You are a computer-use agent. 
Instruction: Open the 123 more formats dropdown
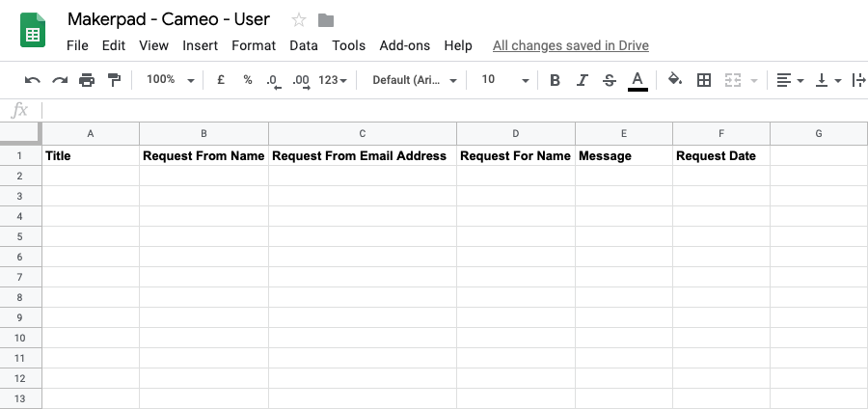pos(333,80)
